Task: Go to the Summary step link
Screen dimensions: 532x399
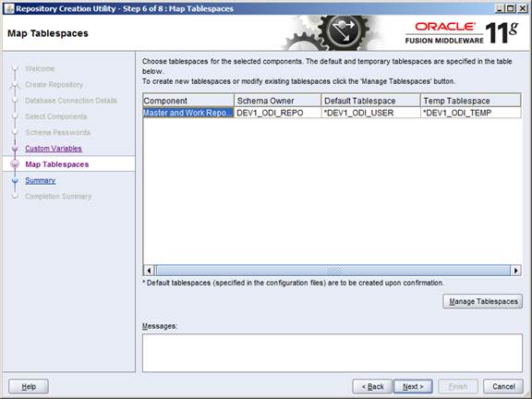Action: click(40, 180)
